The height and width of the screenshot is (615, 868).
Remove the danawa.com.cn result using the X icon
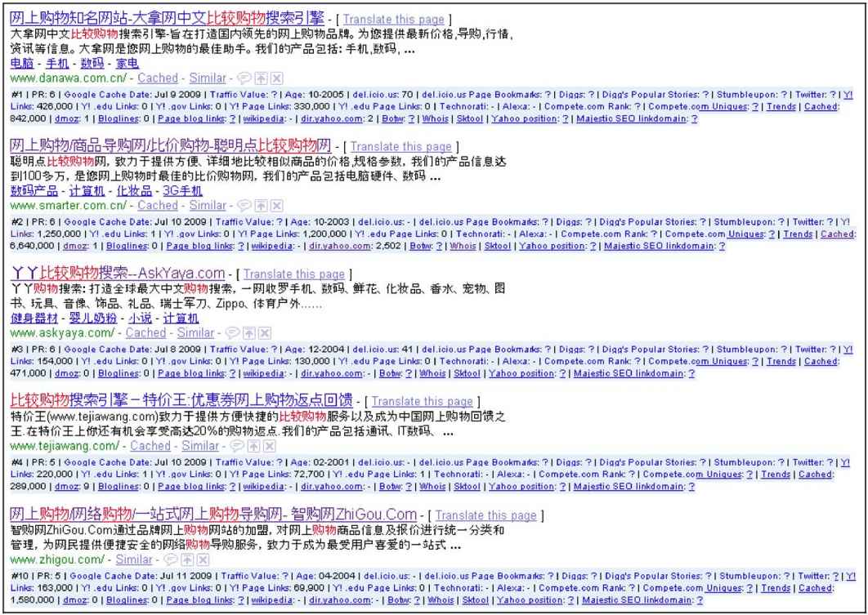(x=277, y=78)
